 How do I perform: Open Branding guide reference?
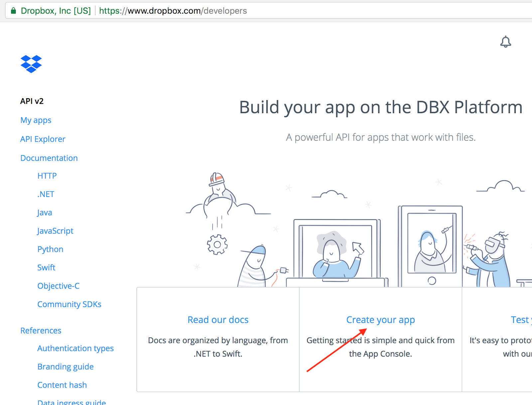point(66,367)
